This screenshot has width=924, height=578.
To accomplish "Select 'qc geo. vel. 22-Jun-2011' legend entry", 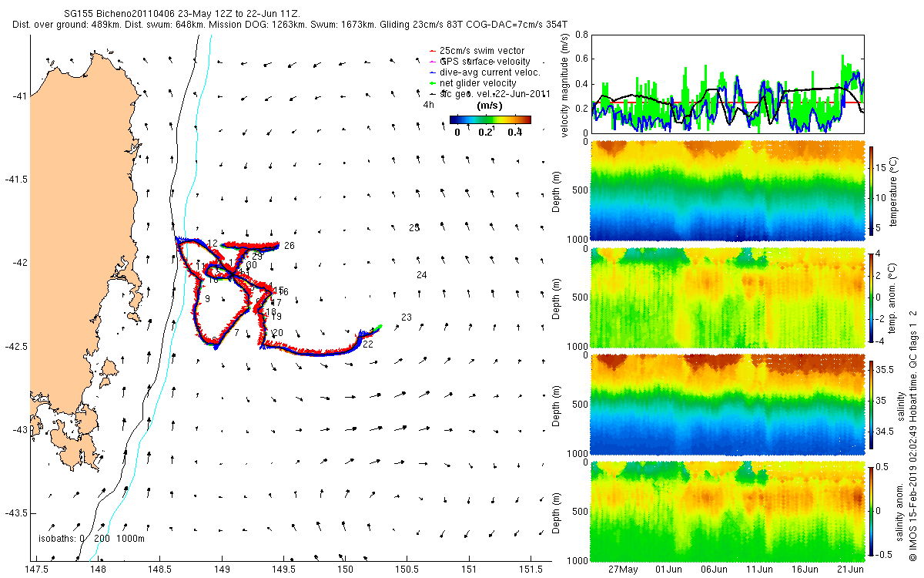I will pos(489,93).
